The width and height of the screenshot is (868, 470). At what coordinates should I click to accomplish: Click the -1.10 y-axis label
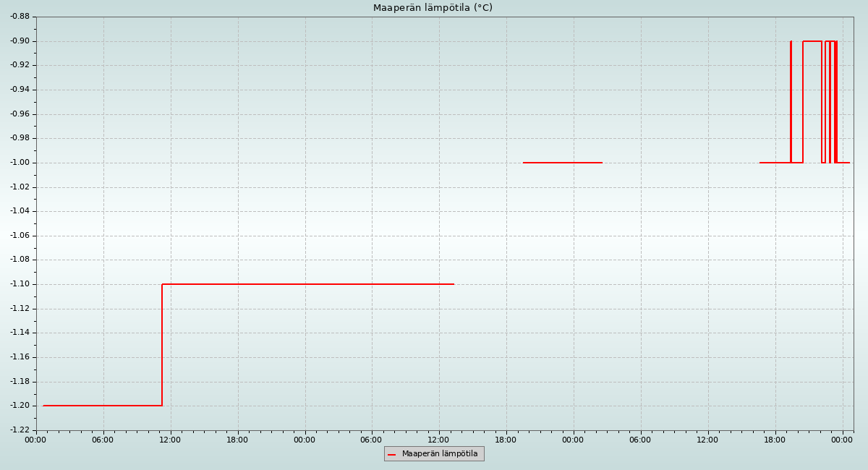click(x=20, y=284)
